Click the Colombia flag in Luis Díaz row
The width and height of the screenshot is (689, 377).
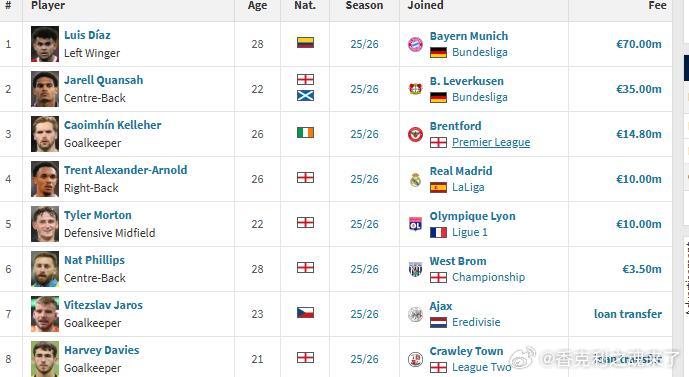pyautogui.click(x=305, y=43)
